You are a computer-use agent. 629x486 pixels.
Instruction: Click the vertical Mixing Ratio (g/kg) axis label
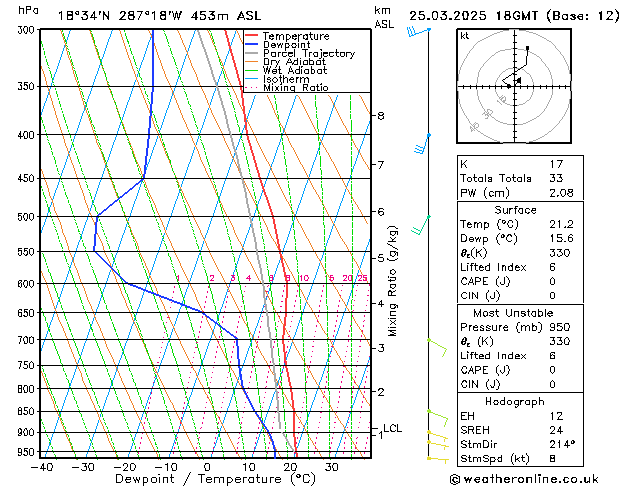tap(392, 281)
